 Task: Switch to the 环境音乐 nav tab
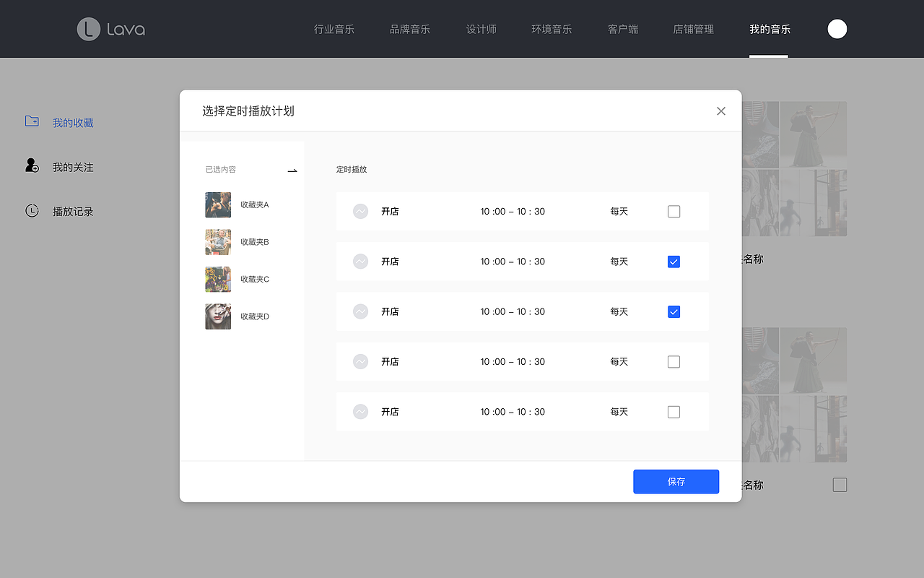(552, 29)
